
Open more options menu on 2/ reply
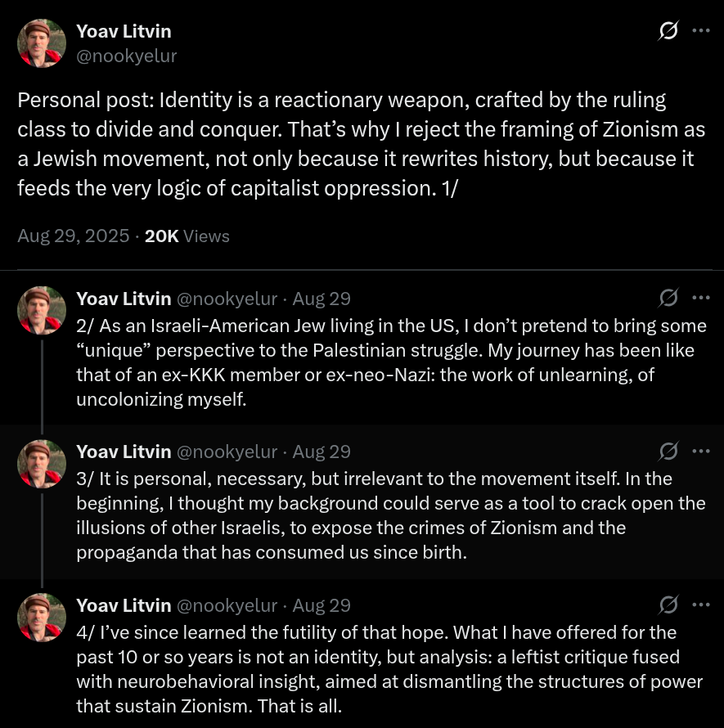click(x=701, y=298)
